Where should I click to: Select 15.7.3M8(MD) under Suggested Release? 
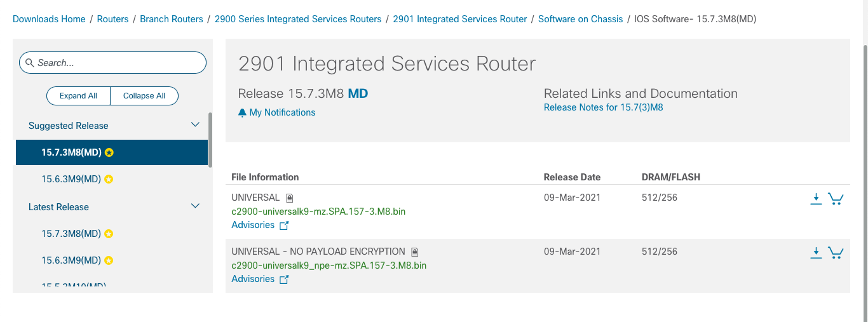click(112, 152)
